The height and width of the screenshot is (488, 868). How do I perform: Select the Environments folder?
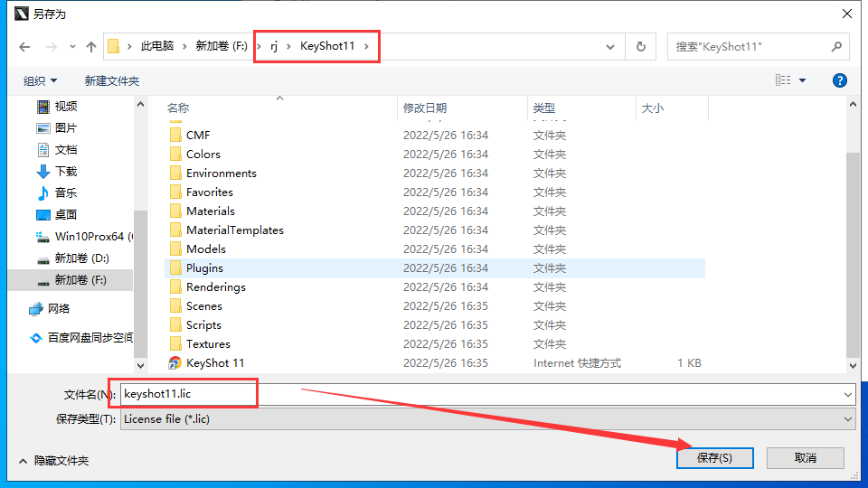[x=222, y=174]
